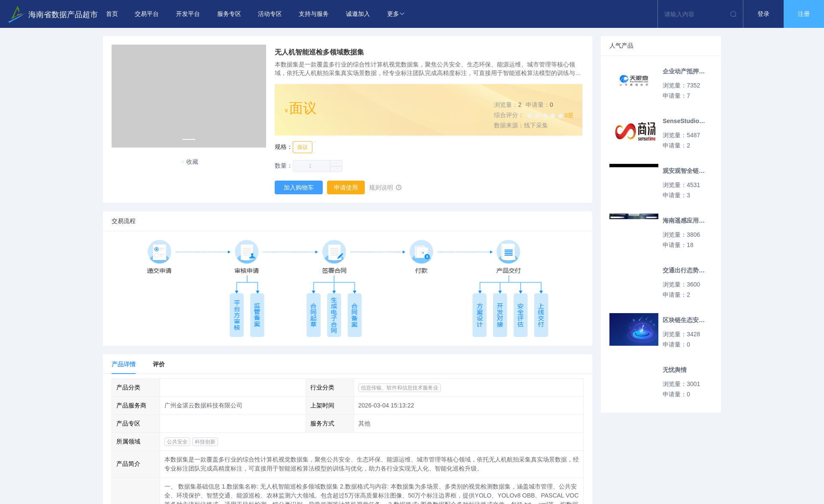Click 加入购物车 button

coord(299,187)
